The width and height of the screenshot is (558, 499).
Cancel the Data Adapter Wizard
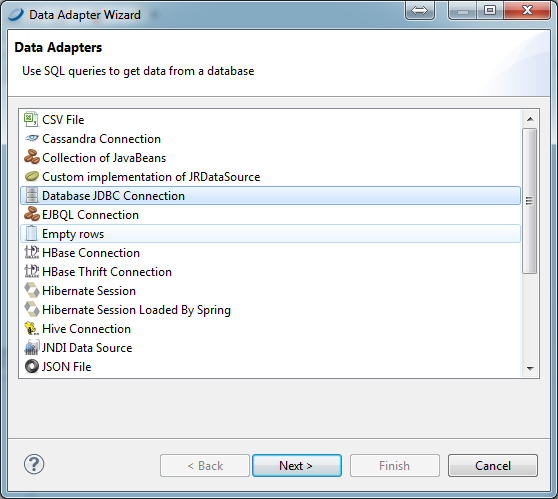point(493,465)
